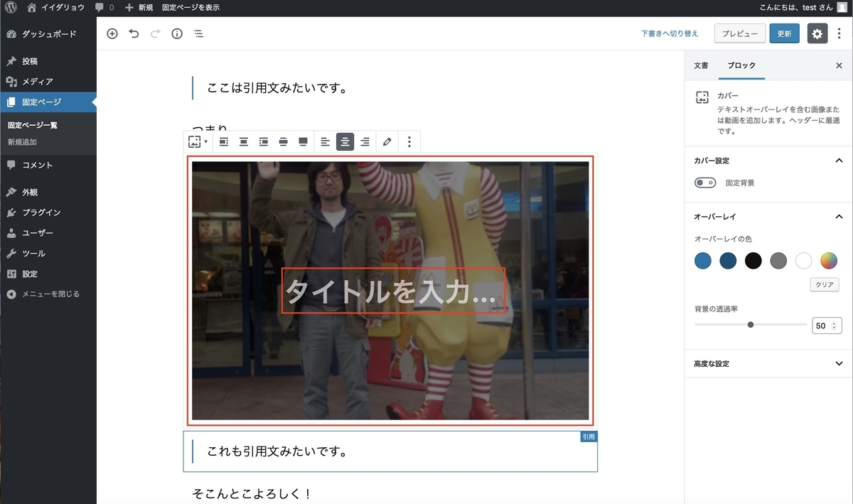Click the quote ここは引用文みたいです。
This screenshot has width=853, height=504.
(277, 88)
